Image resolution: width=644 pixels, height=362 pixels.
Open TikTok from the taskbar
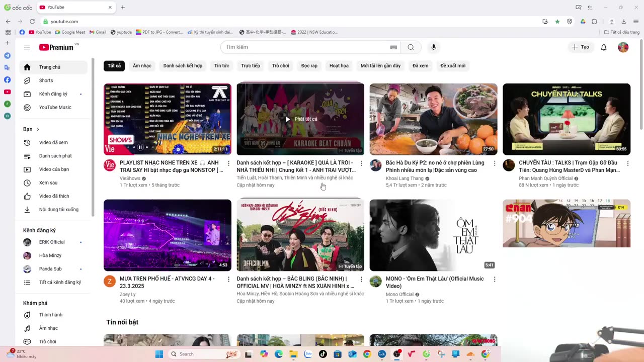[323, 354]
